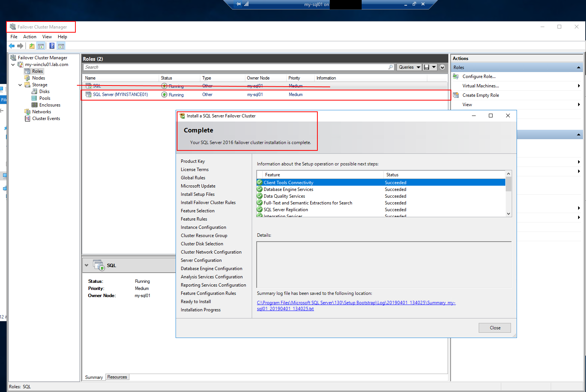
Task: Click the Create Empty Role icon
Action: (456, 95)
